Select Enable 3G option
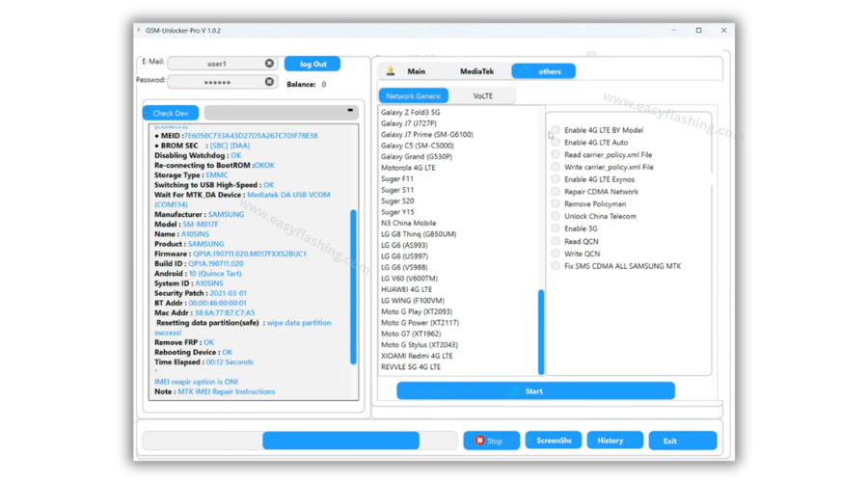The height and width of the screenshot is (482, 868). (x=556, y=228)
